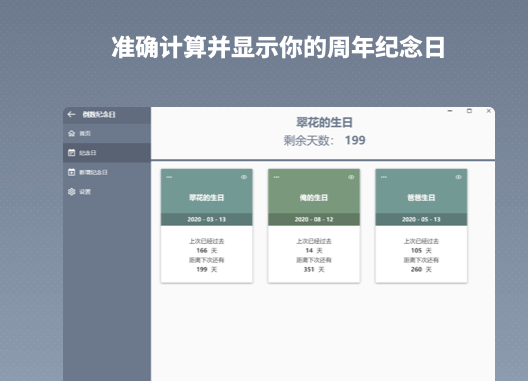
Task: Open the more menu on 翠花的生日 card
Action: click(169, 177)
